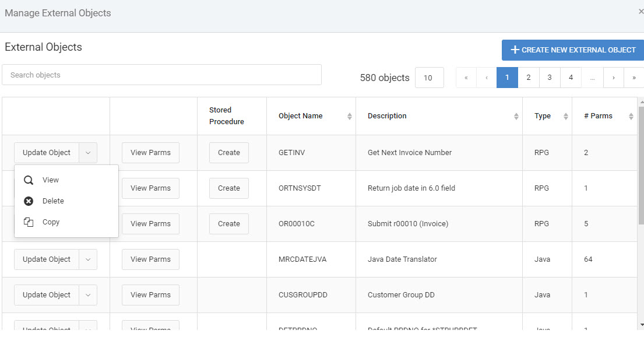Click the magnifier icon beside View

29,180
